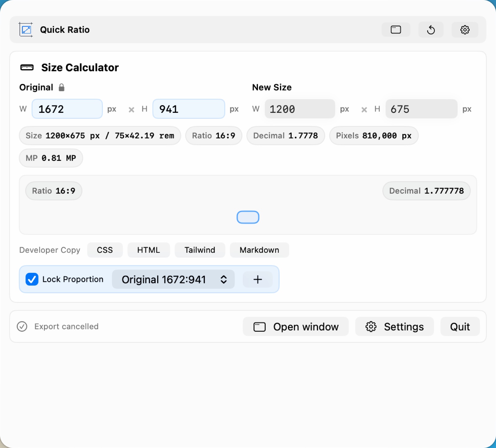Viewport: 496px width, 448px height.
Task: Focus the Original width field showing 1672
Action: (67, 109)
